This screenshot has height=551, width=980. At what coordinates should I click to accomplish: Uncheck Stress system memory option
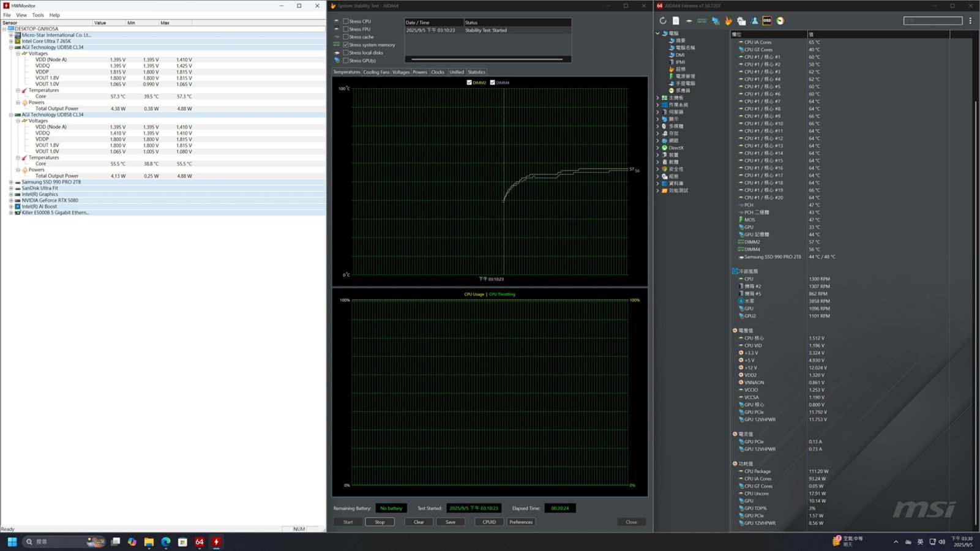(x=346, y=45)
